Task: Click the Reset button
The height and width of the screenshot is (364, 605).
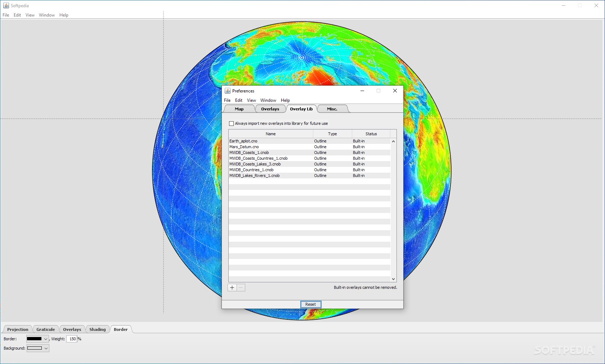Action: click(310, 304)
